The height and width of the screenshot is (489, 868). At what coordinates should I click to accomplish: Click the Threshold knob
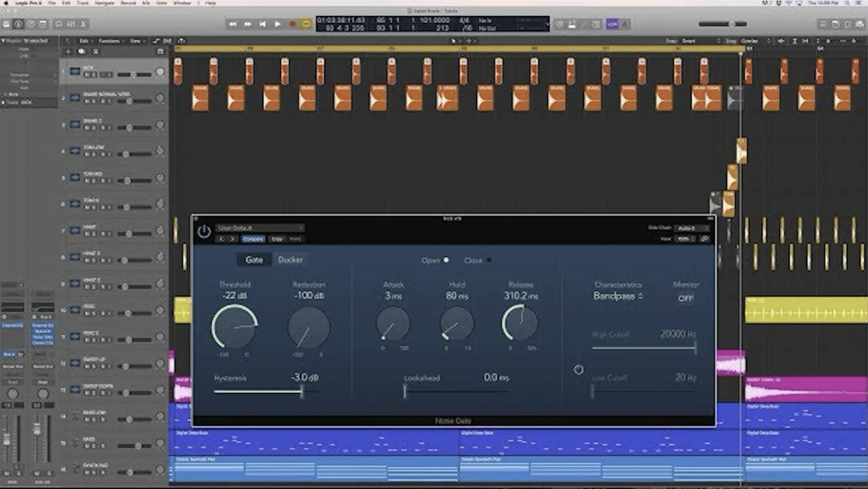[x=234, y=327]
